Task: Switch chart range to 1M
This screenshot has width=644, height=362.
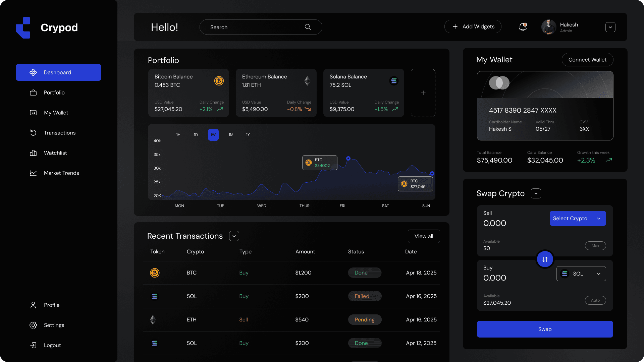Action: 231,135
